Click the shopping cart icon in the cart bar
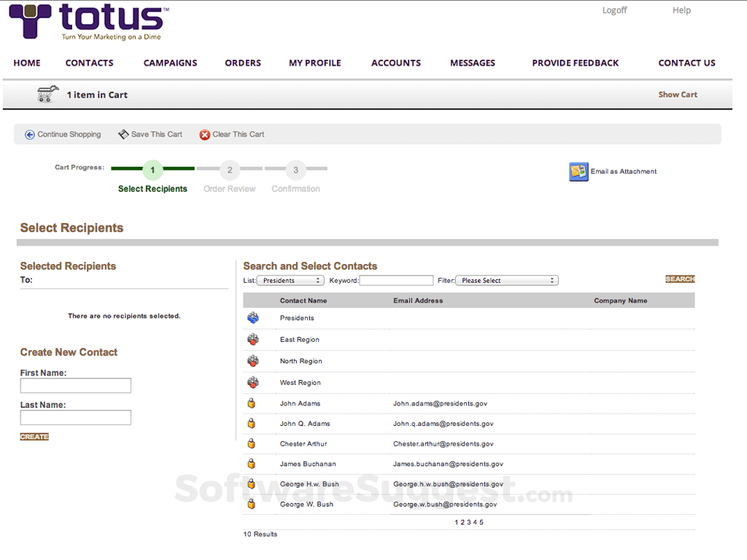 click(47, 93)
